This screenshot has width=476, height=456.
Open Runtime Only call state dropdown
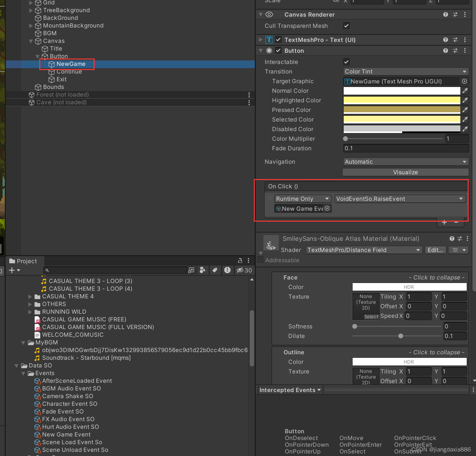(303, 199)
